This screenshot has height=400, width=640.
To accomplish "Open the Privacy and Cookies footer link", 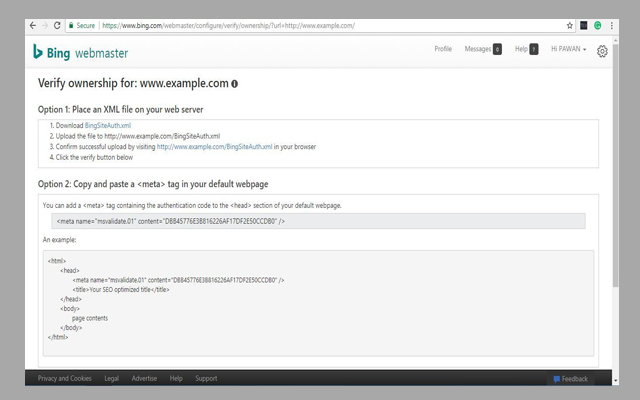I will 64,378.
